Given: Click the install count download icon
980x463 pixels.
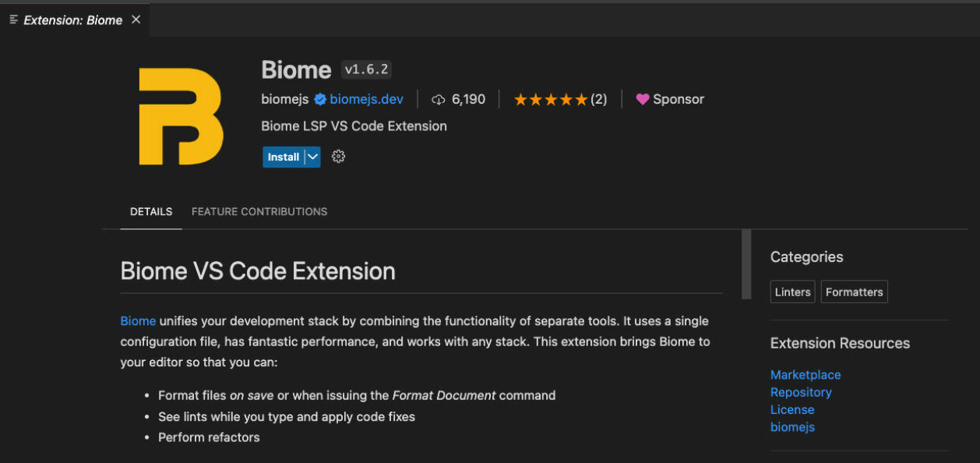Looking at the screenshot, I should point(439,100).
